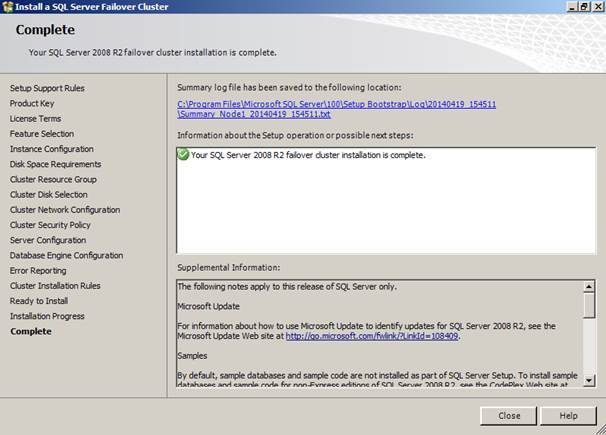Select the Error Reporting step
This screenshot has height=435, width=606.
click(x=38, y=270)
